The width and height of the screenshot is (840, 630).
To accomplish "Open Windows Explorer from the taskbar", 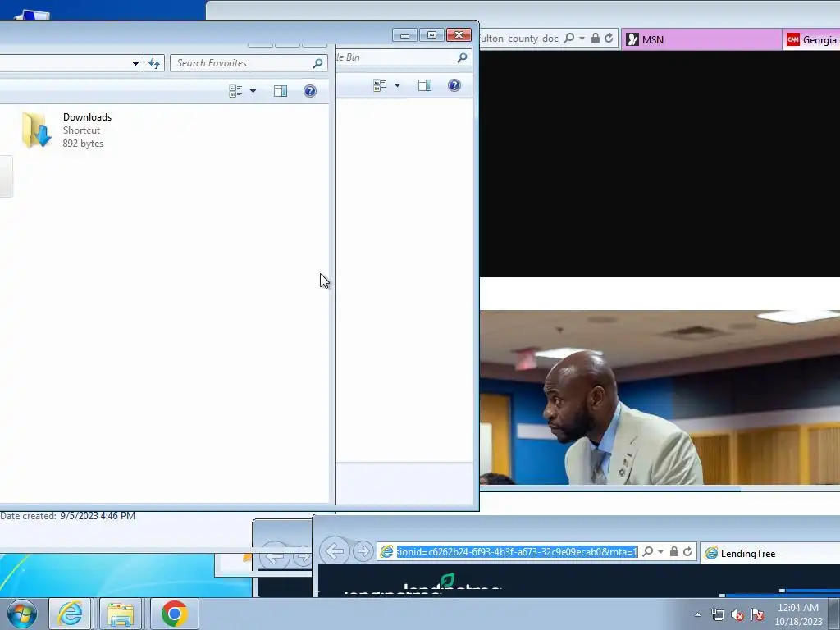I will tap(121, 614).
